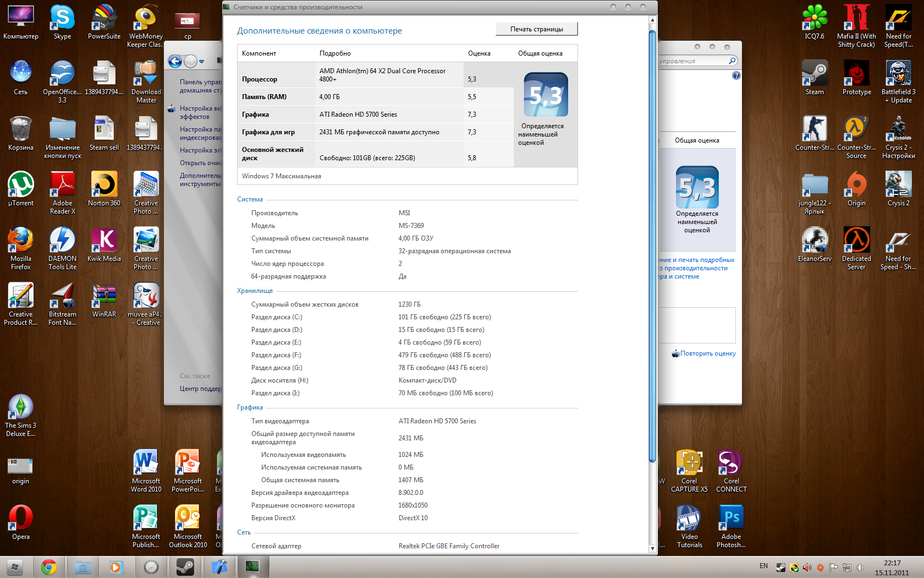Click the vertical scrollbar of performance window

[652, 247]
